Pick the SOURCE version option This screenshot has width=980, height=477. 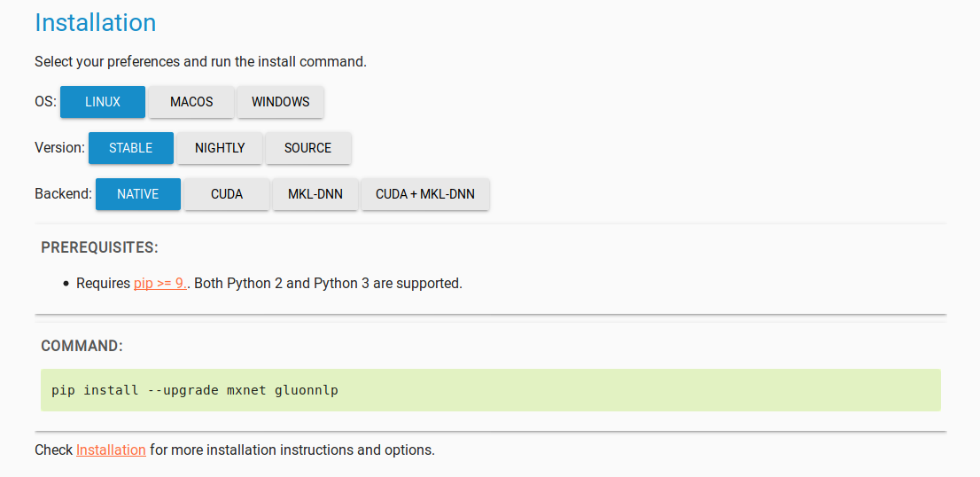[x=308, y=148]
